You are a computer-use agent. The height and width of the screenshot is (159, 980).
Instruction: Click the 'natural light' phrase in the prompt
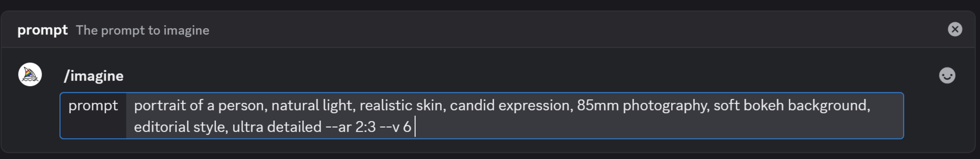pos(313,106)
